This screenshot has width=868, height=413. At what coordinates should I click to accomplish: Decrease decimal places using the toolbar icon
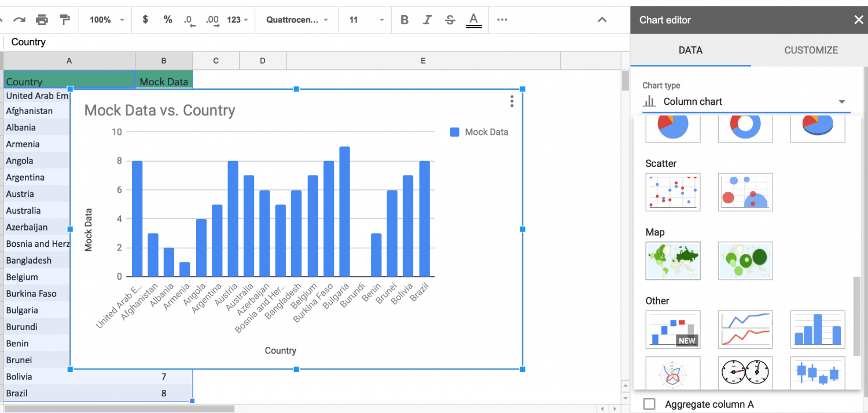click(189, 19)
